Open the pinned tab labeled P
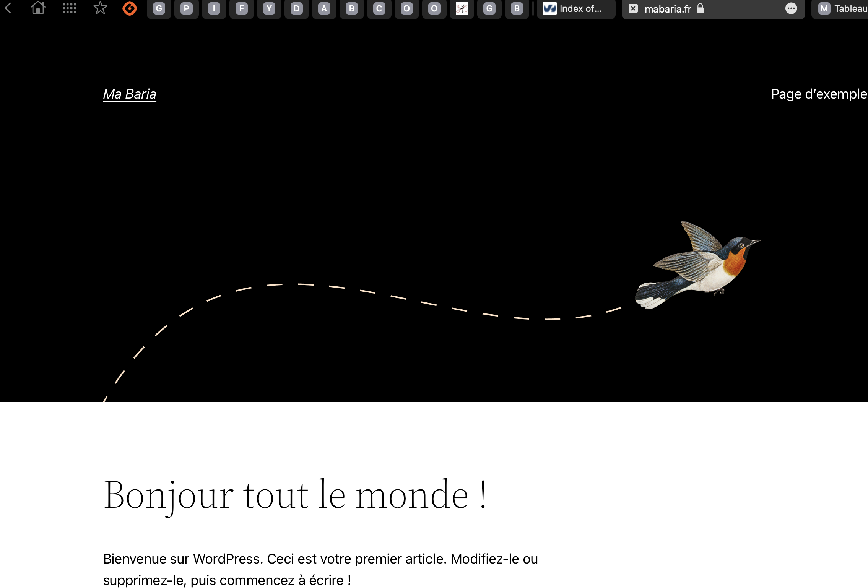 [x=187, y=8]
